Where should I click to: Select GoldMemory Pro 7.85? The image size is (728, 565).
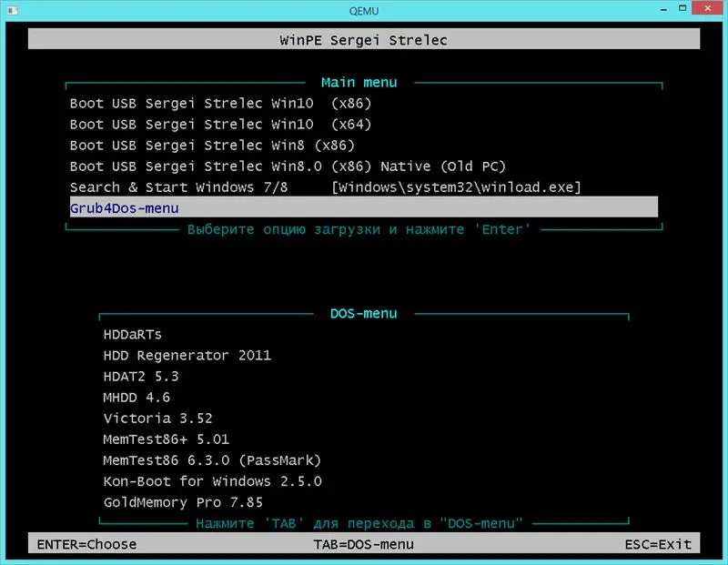click(x=183, y=502)
